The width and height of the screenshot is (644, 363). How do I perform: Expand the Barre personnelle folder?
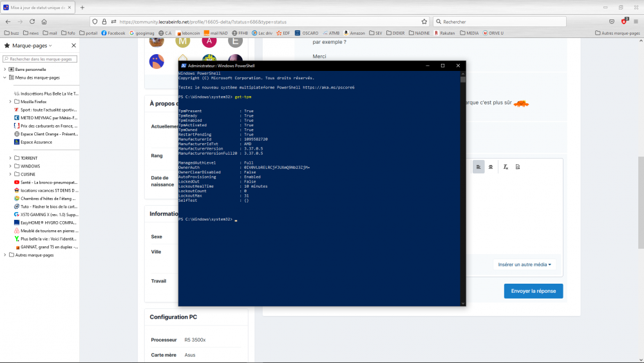pyautogui.click(x=30, y=69)
